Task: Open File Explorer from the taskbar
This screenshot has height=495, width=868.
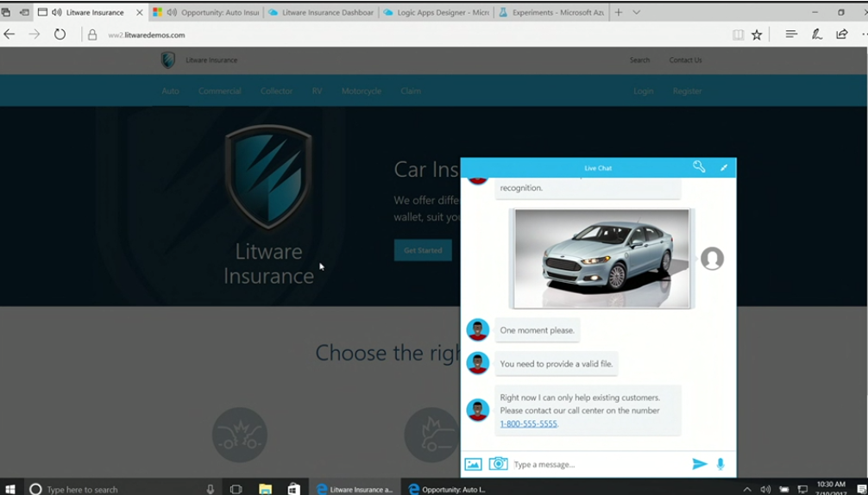Action: tap(265, 489)
